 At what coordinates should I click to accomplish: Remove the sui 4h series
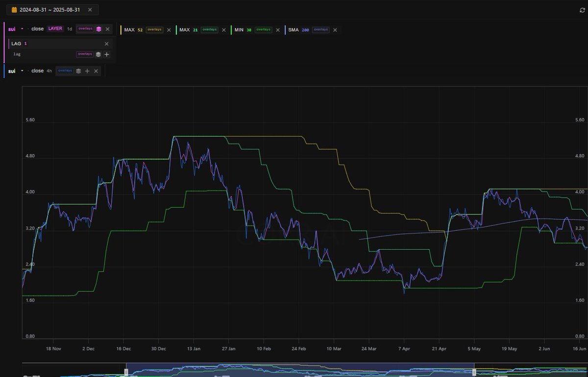[96, 71]
